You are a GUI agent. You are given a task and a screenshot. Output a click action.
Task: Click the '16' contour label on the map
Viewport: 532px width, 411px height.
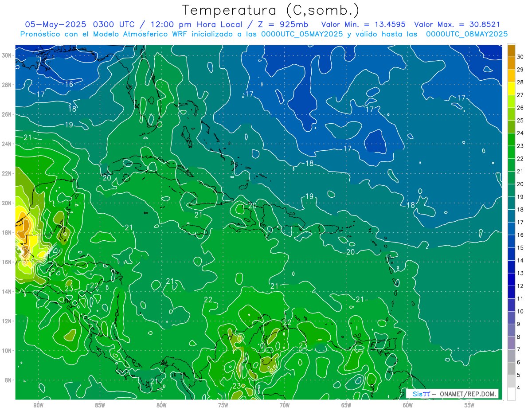[69, 84]
